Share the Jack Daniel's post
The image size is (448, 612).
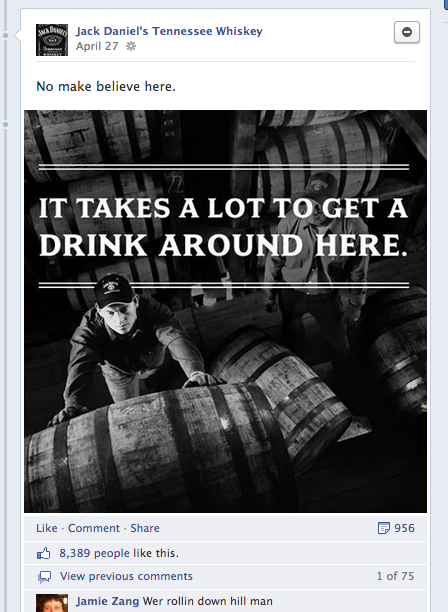pyautogui.click(x=145, y=528)
